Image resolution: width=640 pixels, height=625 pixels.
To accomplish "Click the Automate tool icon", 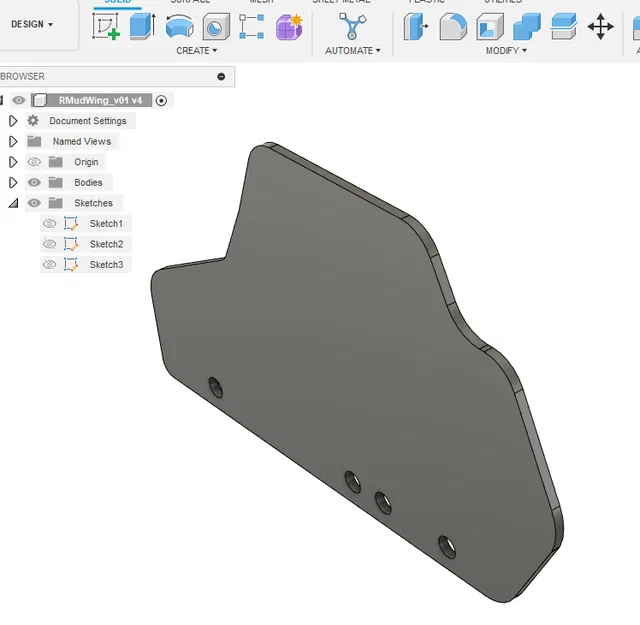I will coord(352,27).
